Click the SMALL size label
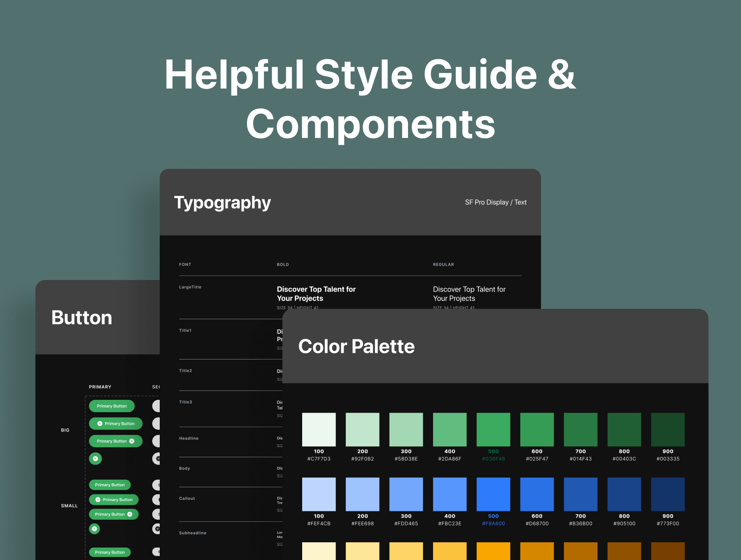 click(x=69, y=506)
